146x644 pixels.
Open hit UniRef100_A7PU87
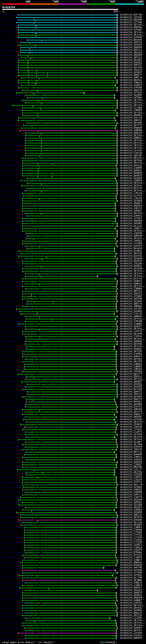[x=131, y=30]
